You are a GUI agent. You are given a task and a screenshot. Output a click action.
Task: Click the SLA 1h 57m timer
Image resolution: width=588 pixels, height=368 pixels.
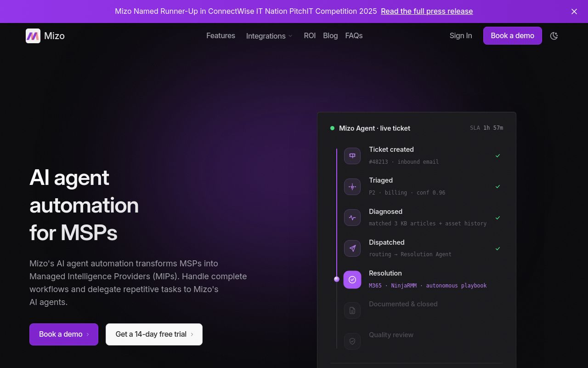click(486, 128)
